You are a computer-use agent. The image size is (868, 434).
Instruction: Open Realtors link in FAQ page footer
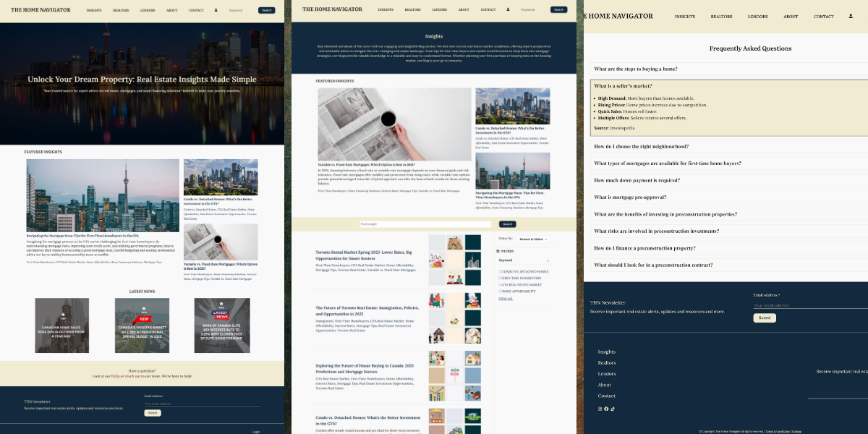pos(607,363)
